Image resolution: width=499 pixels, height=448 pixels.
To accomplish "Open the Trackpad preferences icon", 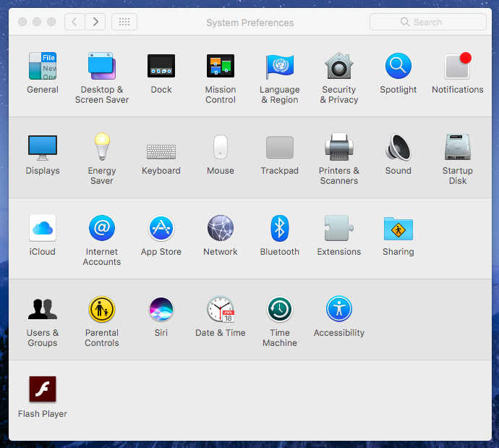I will (280, 147).
